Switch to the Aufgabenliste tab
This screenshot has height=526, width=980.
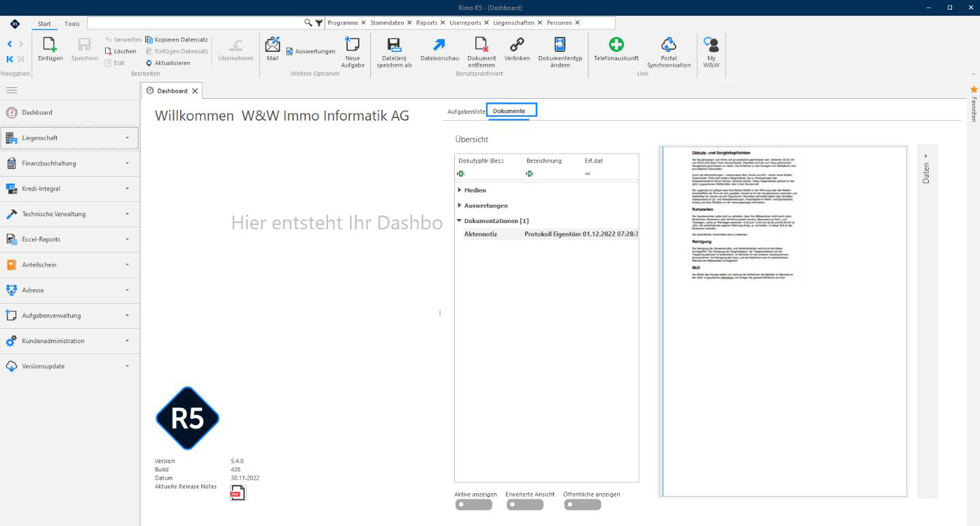466,111
